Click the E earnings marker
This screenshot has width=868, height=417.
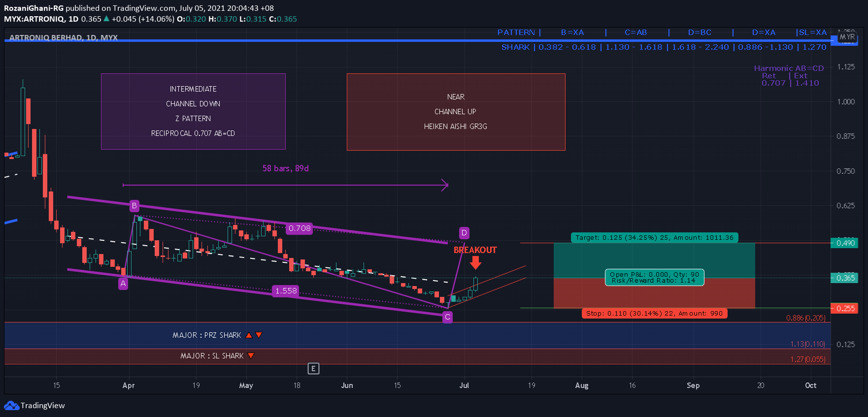click(x=313, y=368)
